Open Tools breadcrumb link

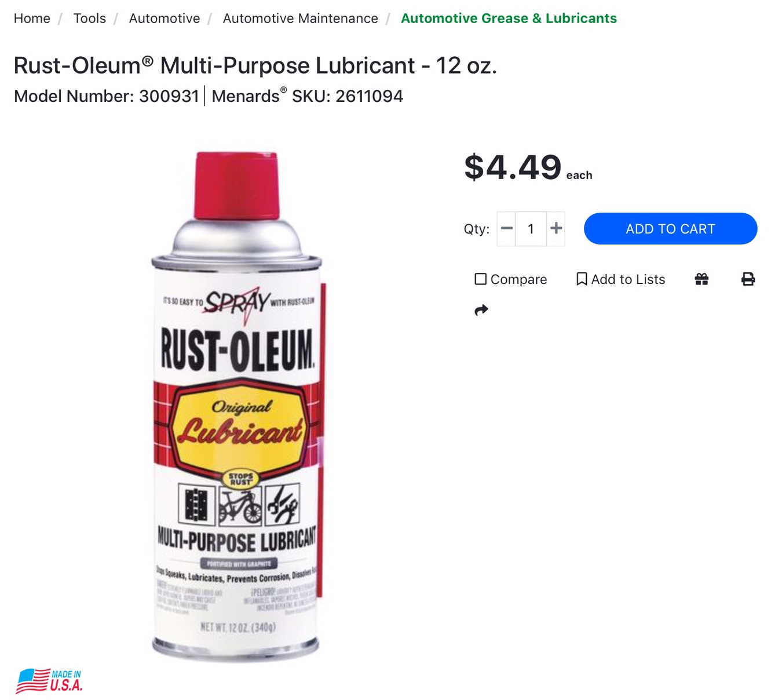point(90,19)
